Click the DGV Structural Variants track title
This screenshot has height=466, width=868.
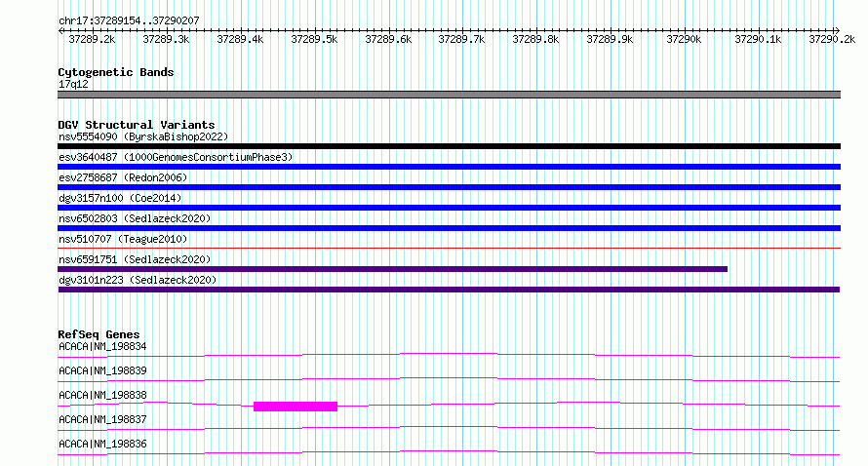137,125
